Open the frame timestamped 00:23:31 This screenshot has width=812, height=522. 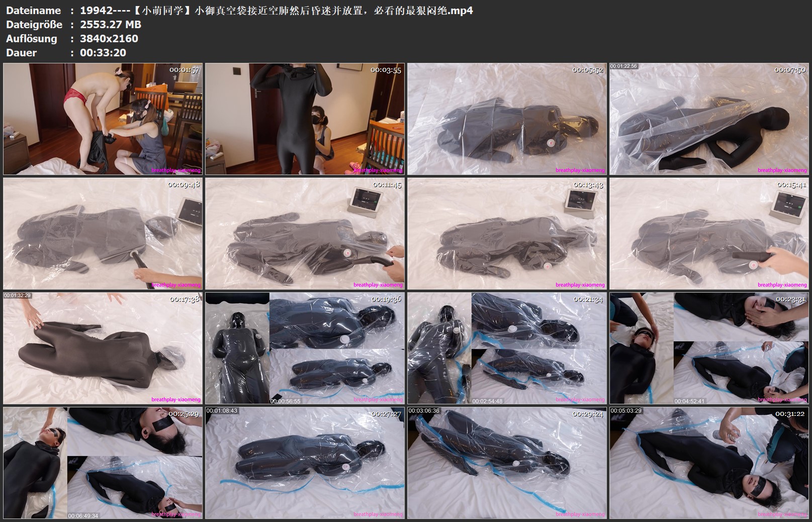[x=709, y=348]
